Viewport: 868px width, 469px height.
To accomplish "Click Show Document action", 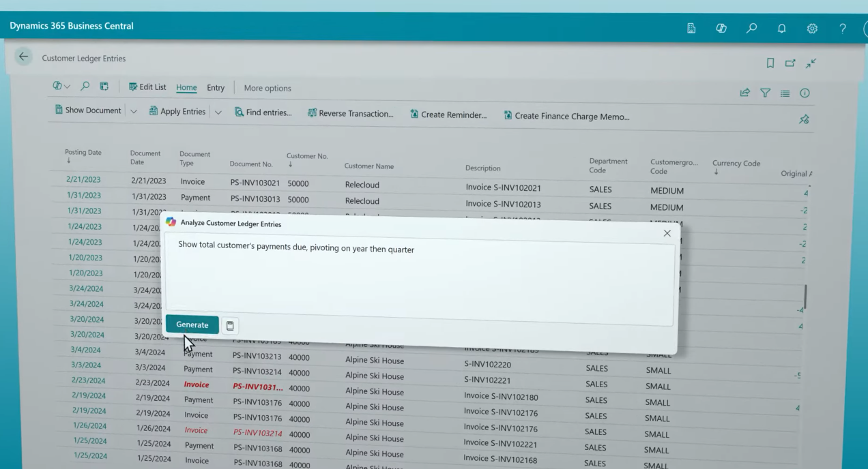I will (x=88, y=110).
